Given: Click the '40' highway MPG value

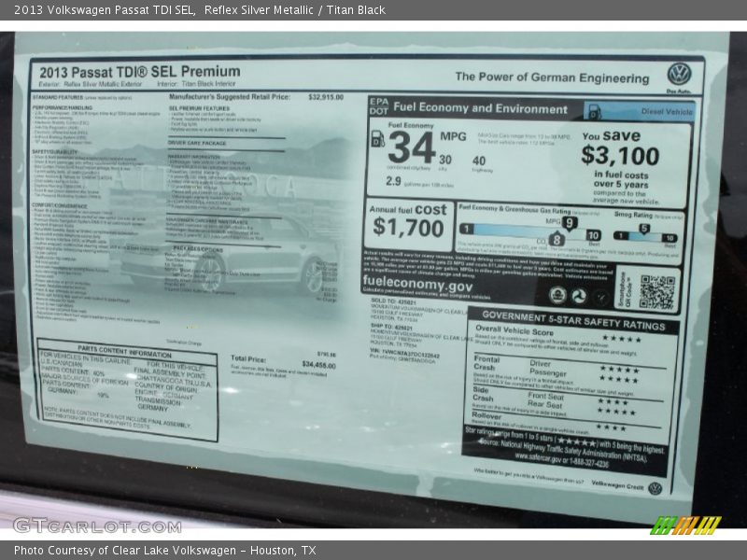Looking at the screenshot, I should click(x=479, y=161).
